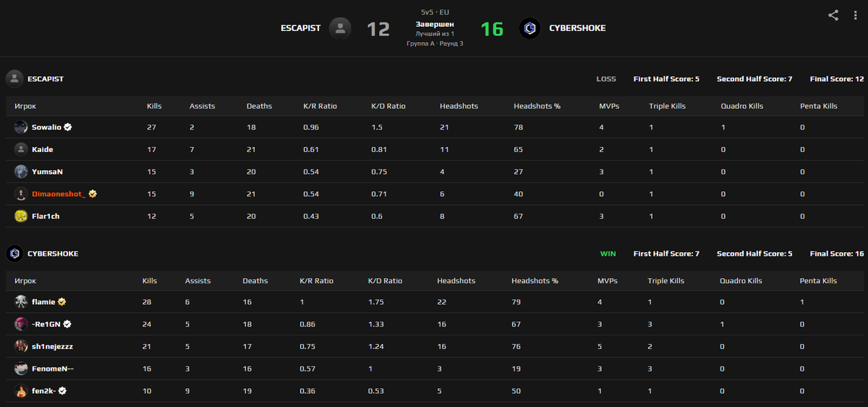Click ESCAPIST team name in match header
Image resolution: width=868 pixels, height=407 pixels.
click(300, 28)
